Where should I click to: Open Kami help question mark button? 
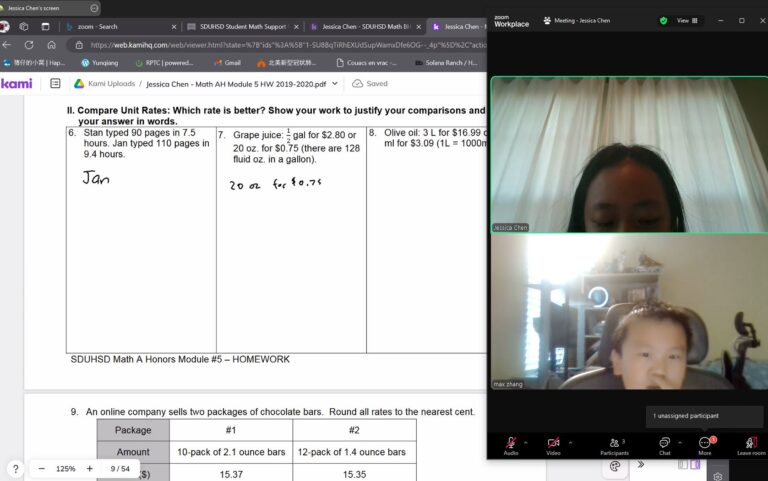coord(15,469)
